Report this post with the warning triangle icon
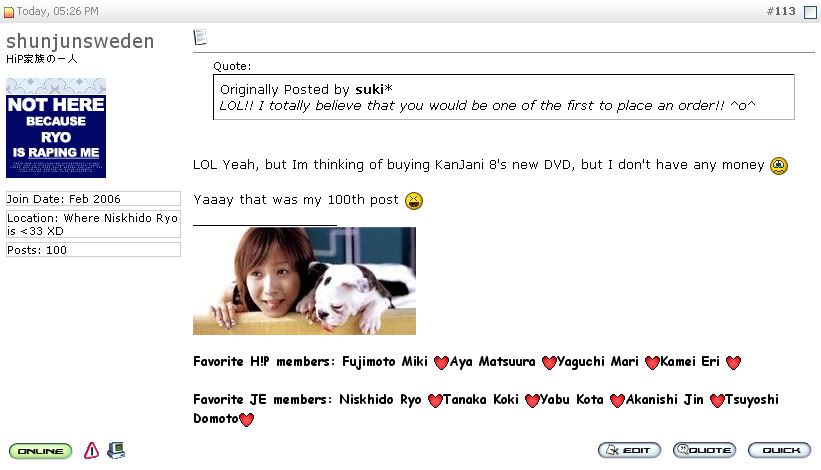 pyautogui.click(x=91, y=450)
